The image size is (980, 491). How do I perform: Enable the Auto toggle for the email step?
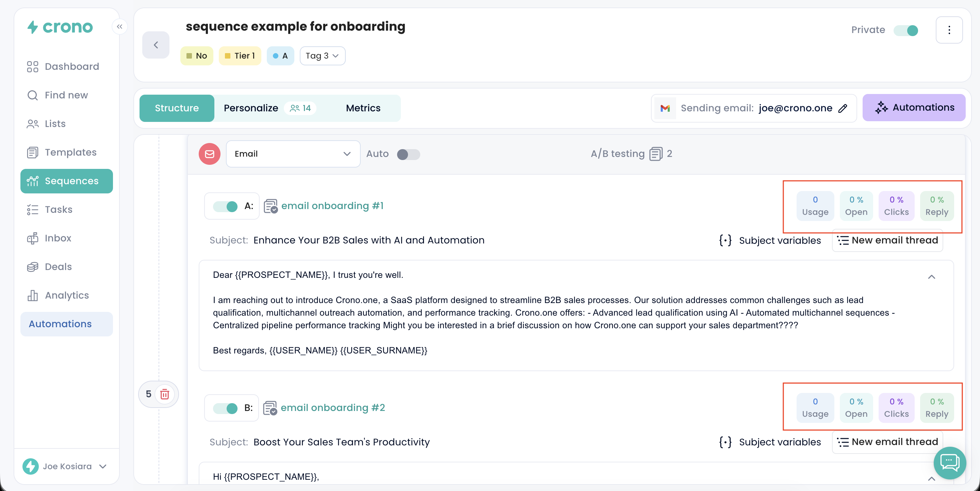[408, 154]
